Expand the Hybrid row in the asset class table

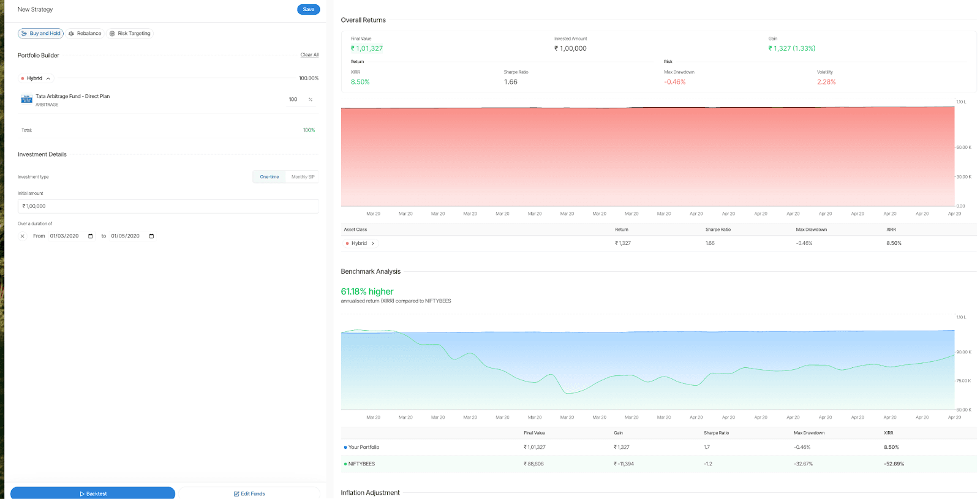click(372, 244)
